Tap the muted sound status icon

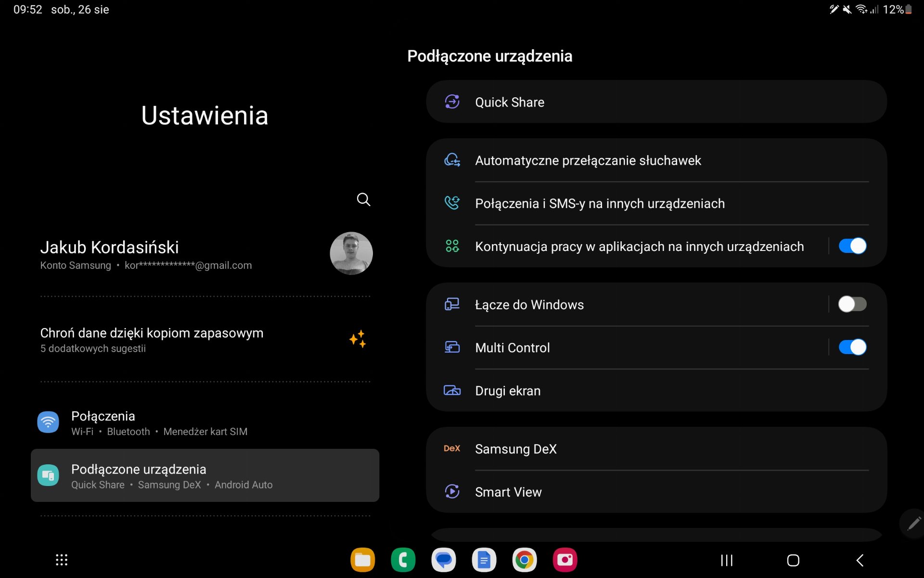coord(847,10)
